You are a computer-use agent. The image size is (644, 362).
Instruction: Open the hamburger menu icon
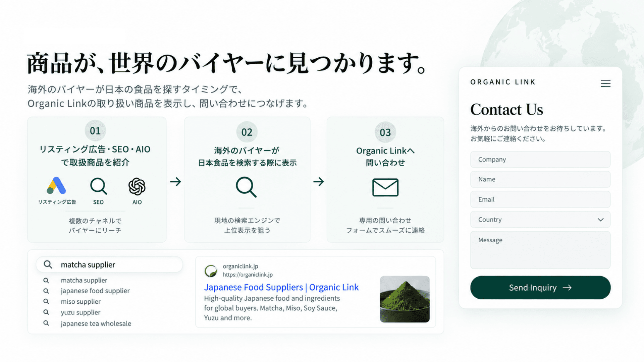tap(605, 83)
